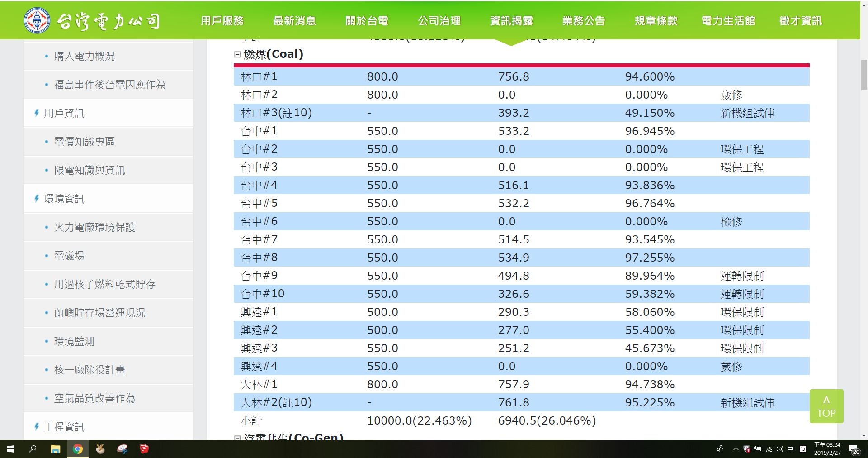Open 用過核子燃料乾式貯存 sidebar link
This screenshot has width=868, height=458.
coord(104,284)
